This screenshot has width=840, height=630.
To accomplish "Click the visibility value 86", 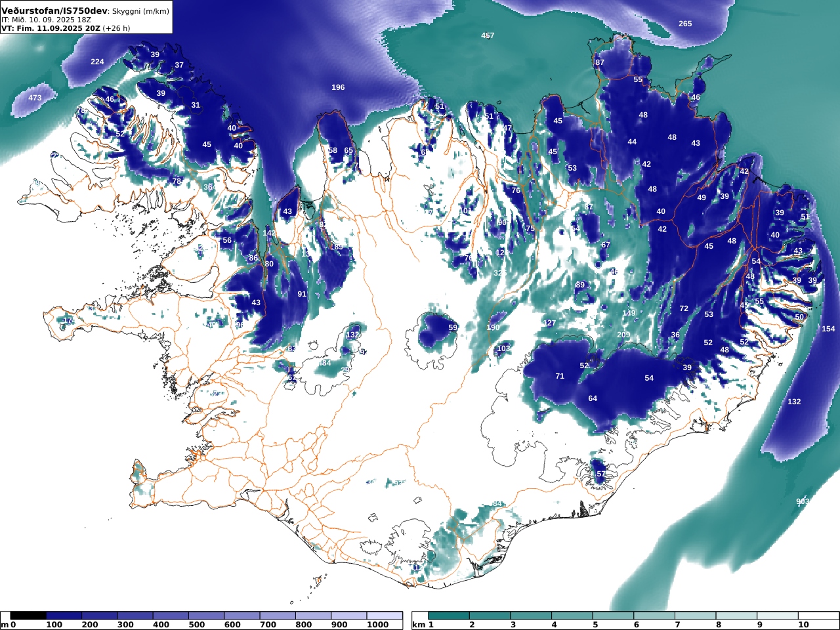I will 253,258.
